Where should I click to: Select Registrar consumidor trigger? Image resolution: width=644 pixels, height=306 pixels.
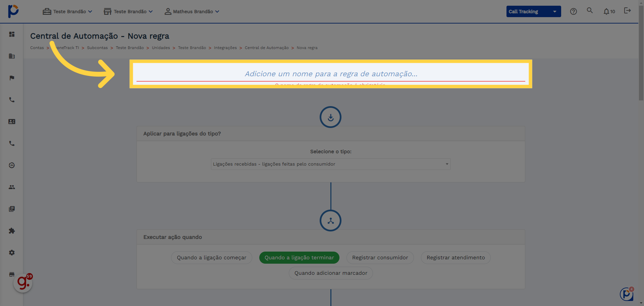[x=380, y=258]
